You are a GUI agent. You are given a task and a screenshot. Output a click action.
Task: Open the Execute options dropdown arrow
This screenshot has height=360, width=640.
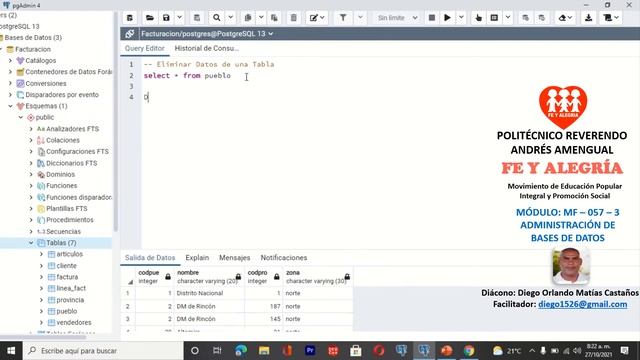point(461,18)
